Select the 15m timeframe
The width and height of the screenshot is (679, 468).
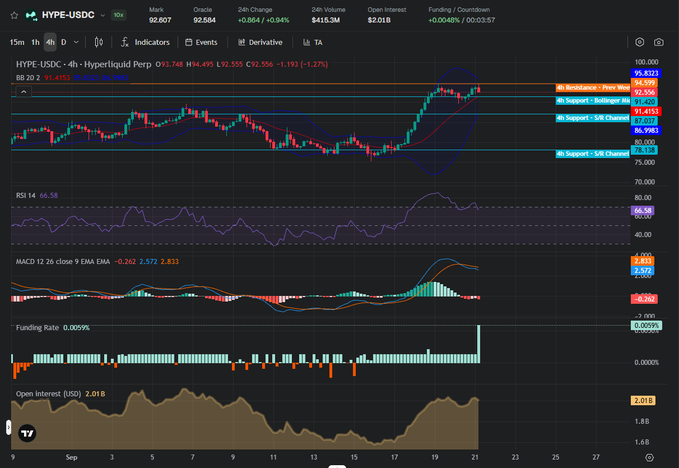pos(17,42)
